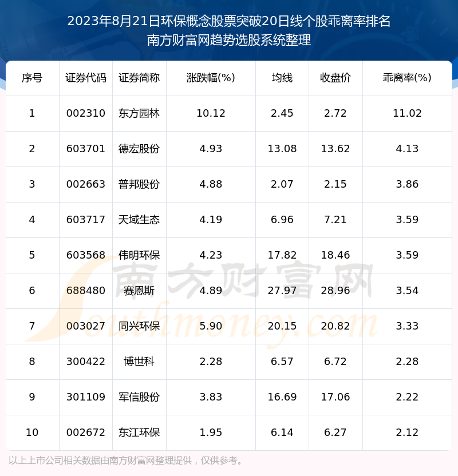The image size is (458, 476).
Task: Select stock code 301109
Action: coord(86,398)
